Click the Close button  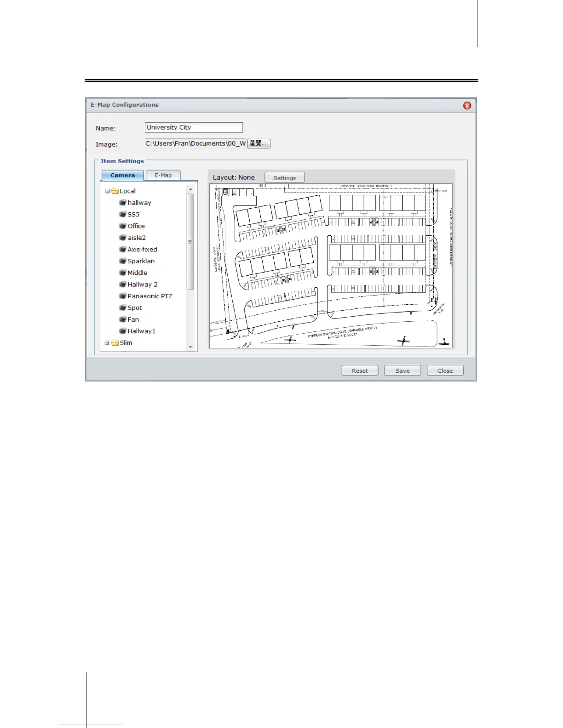click(445, 370)
